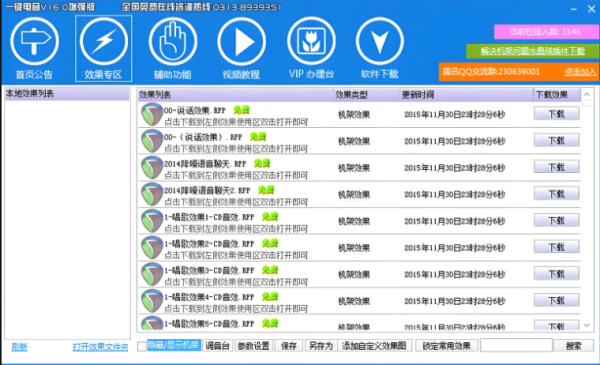Select the 效果专区 lightning icon

[x=104, y=41]
